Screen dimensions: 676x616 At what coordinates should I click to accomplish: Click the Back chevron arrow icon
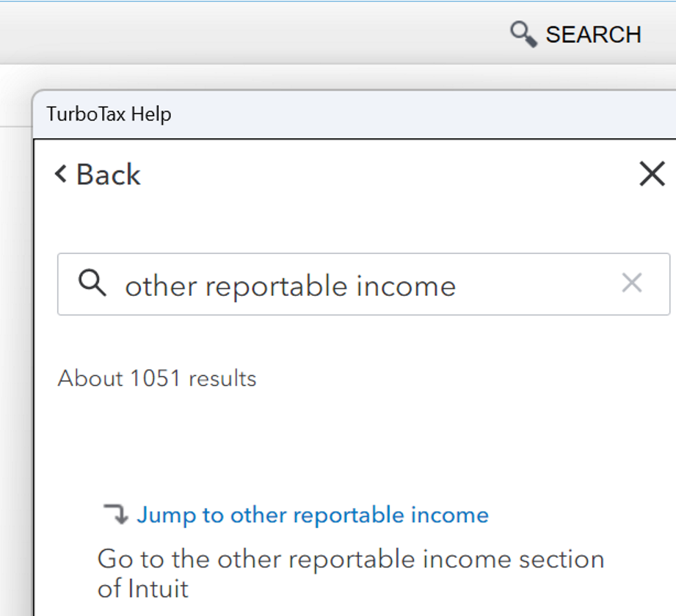(x=61, y=174)
